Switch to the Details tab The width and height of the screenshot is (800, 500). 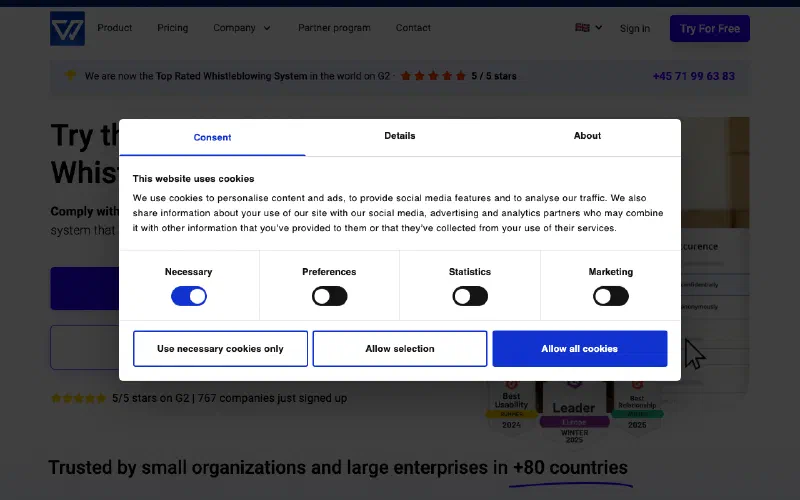(x=399, y=136)
